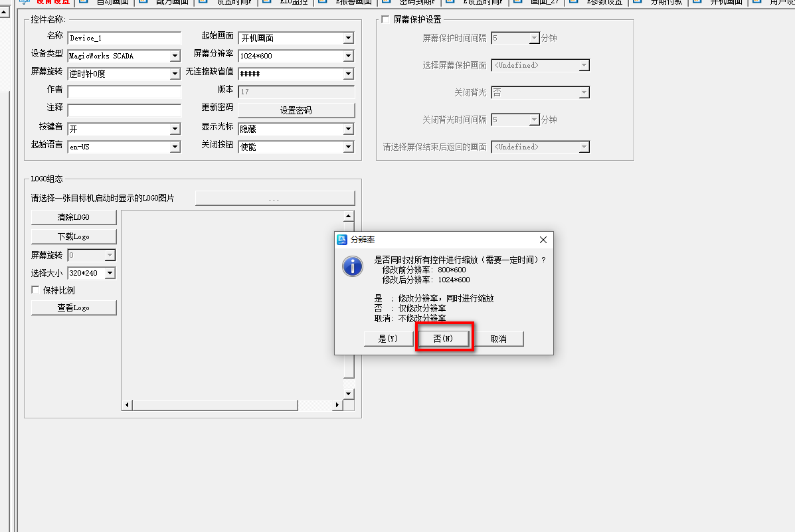Click the 设置密码 button

[296, 110]
